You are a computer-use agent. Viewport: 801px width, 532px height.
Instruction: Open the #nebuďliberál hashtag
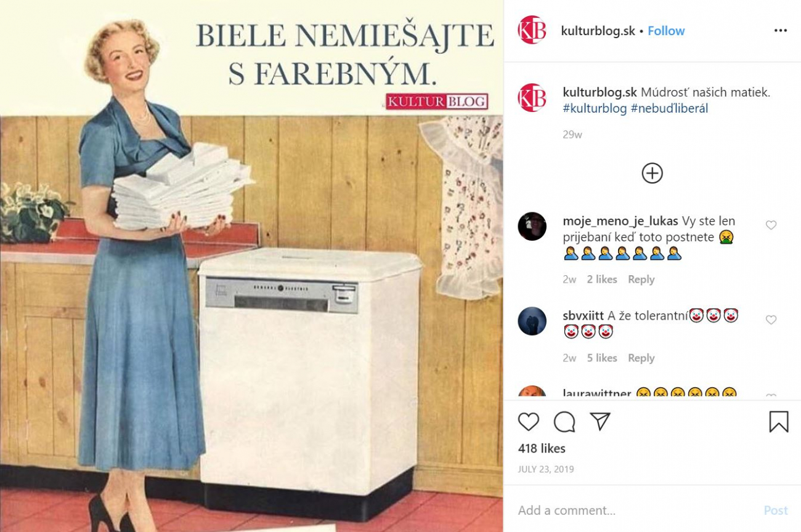tap(669, 108)
